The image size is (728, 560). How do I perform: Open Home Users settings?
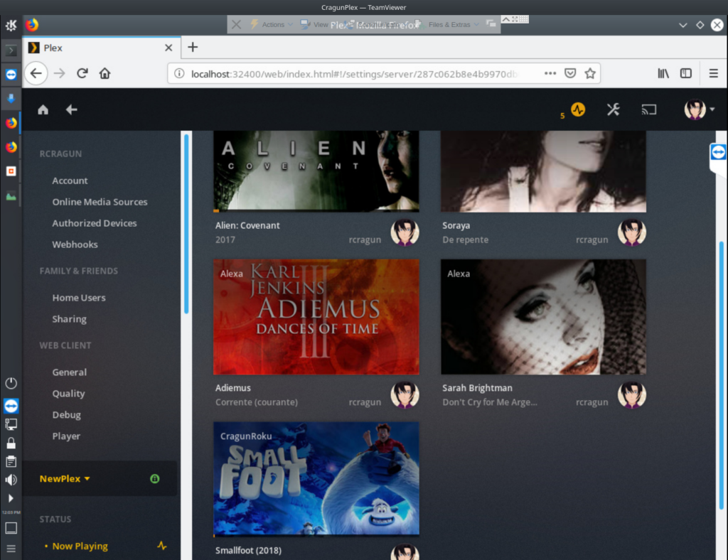79,298
